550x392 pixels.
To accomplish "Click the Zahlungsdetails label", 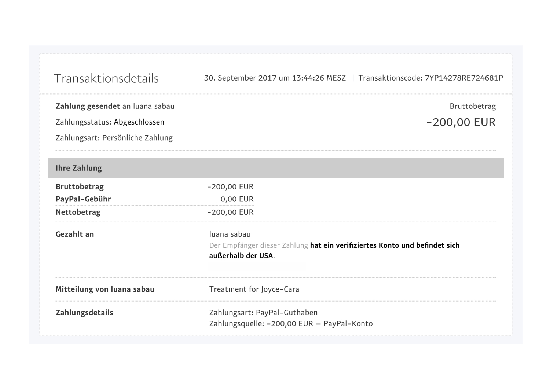I will tap(84, 313).
